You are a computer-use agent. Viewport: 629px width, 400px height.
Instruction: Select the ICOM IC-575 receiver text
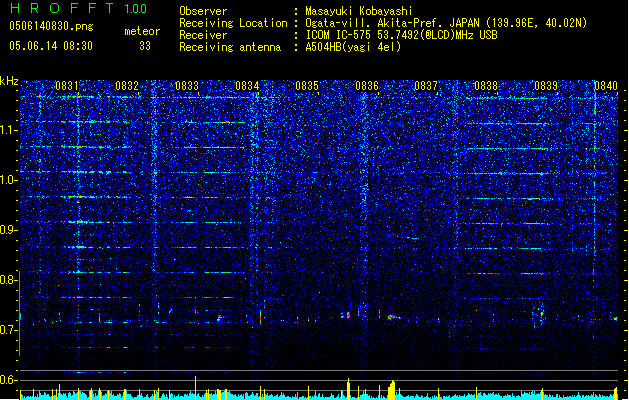point(402,35)
